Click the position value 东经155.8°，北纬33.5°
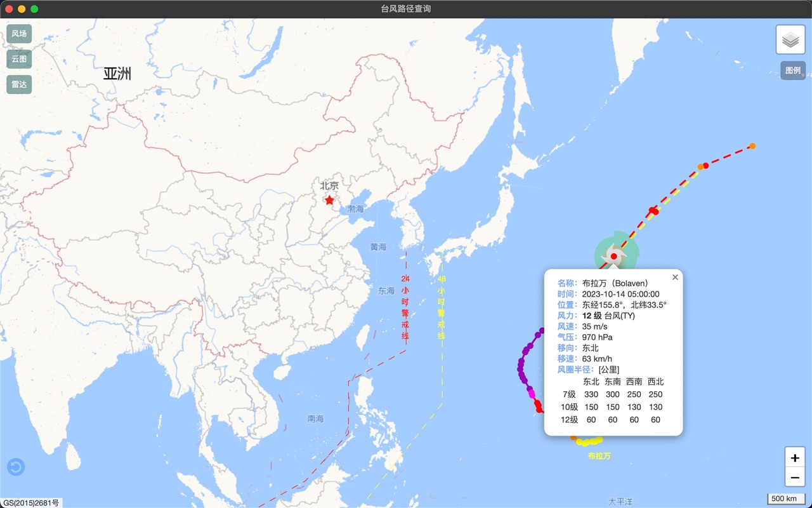812x508 pixels. [624, 305]
